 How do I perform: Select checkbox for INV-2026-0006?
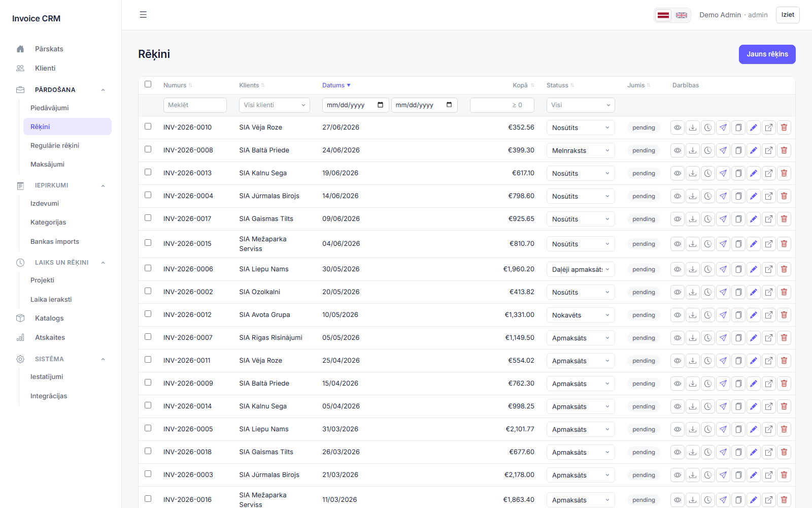point(148,268)
